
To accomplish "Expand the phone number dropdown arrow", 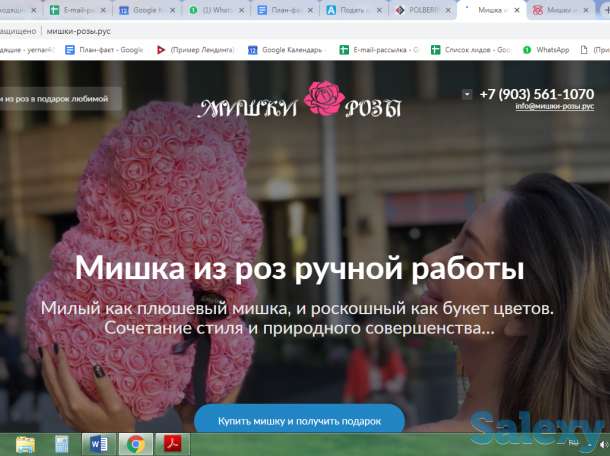I will point(467,94).
